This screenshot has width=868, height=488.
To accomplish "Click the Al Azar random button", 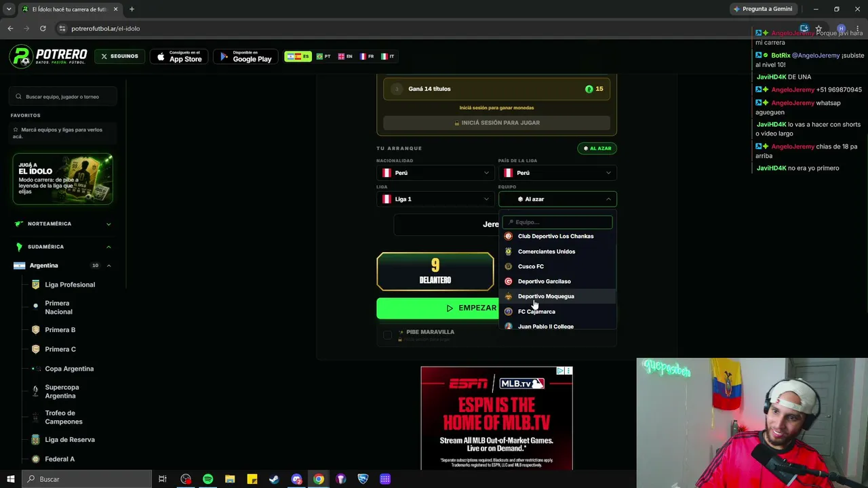I will click(597, 148).
